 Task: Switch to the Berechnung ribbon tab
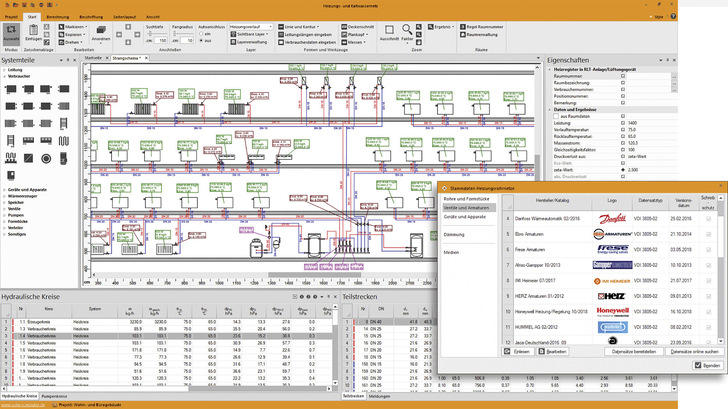tap(57, 17)
